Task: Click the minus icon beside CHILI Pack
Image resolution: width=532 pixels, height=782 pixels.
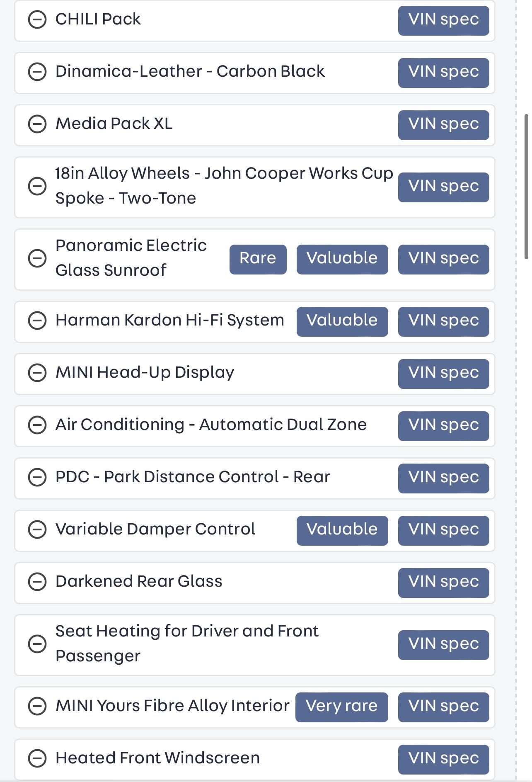Action: pos(37,19)
